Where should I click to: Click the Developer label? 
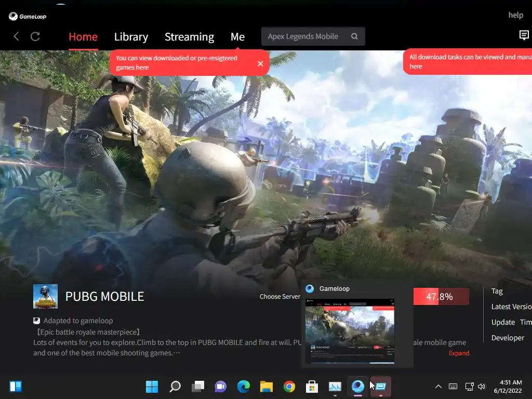(x=508, y=338)
